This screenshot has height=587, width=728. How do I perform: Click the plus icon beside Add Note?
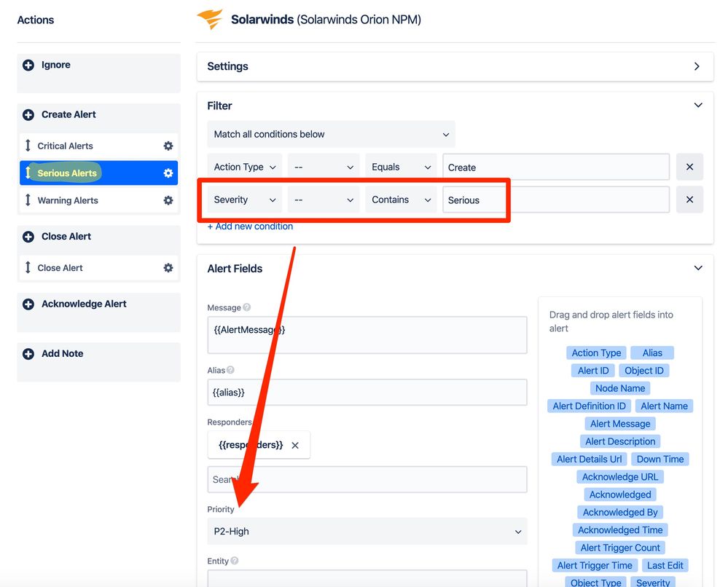click(28, 354)
